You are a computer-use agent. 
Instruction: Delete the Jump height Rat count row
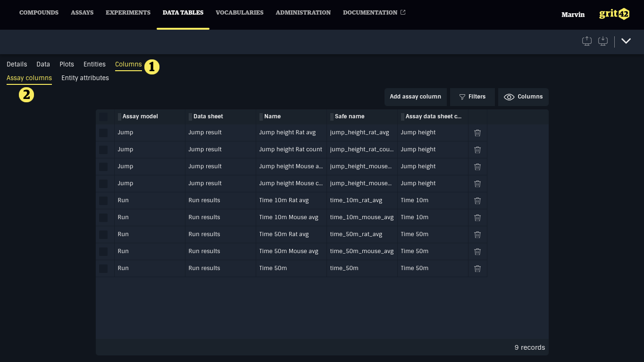(477, 150)
